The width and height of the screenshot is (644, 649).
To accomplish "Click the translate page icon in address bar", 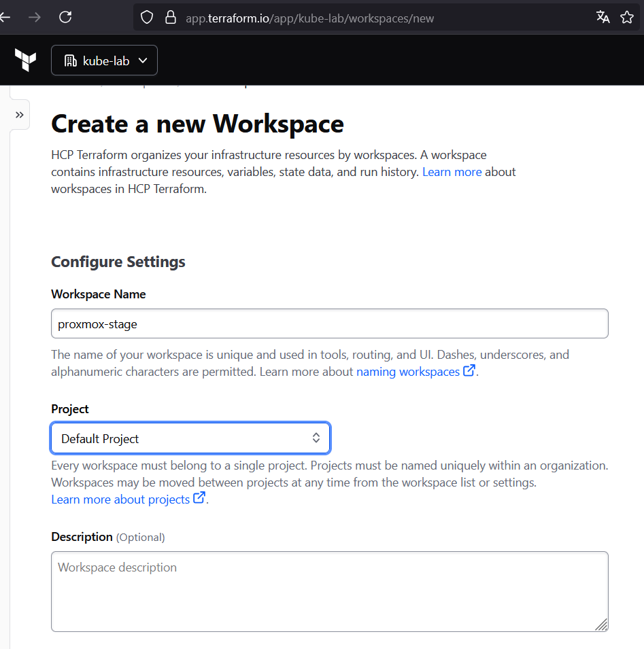I will coord(603,18).
